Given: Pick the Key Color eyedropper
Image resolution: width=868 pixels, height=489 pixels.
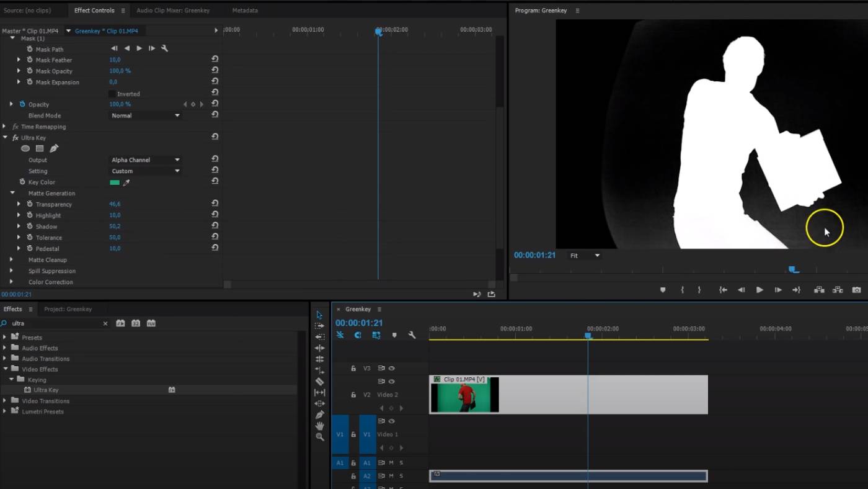Looking at the screenshot, I should pyautogui.click(x=126, y=182).
